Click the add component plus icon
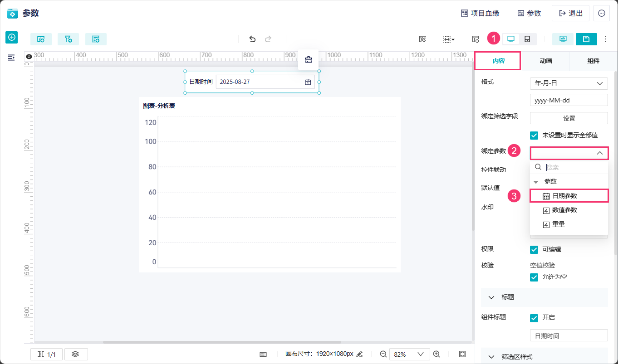 11,37
